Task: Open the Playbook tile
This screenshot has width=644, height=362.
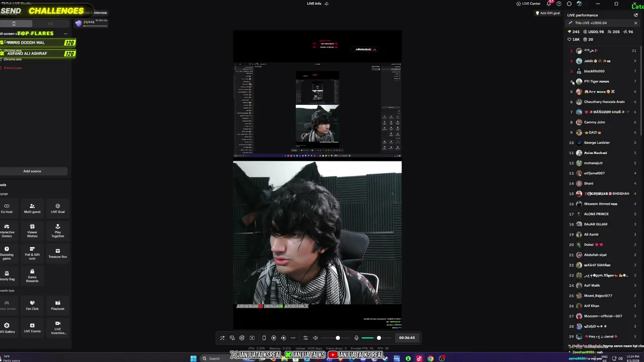Action: (x=57, y=305)
